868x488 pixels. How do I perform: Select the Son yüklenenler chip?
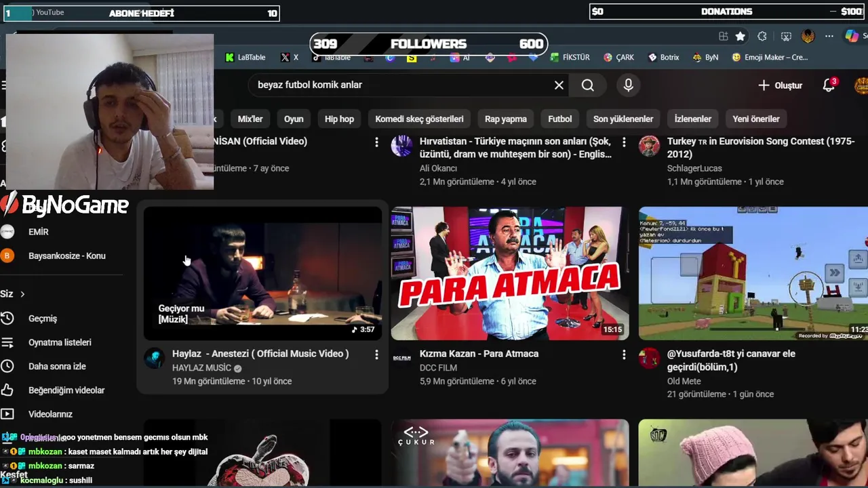point(623,119)
